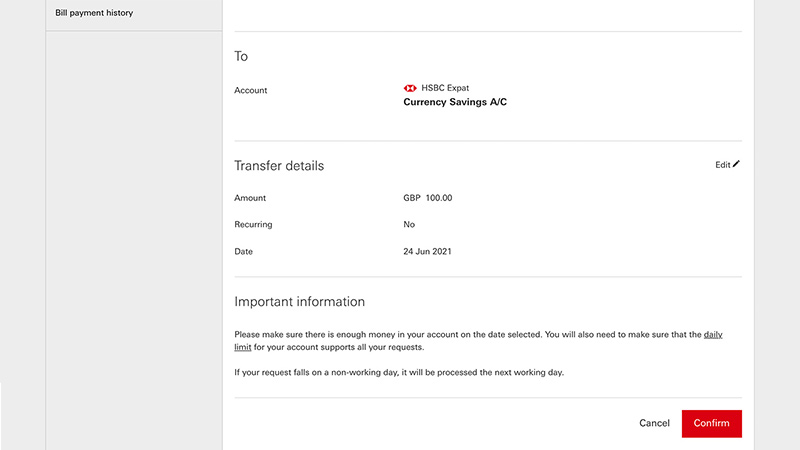Click the Transfer details heading

279,166
